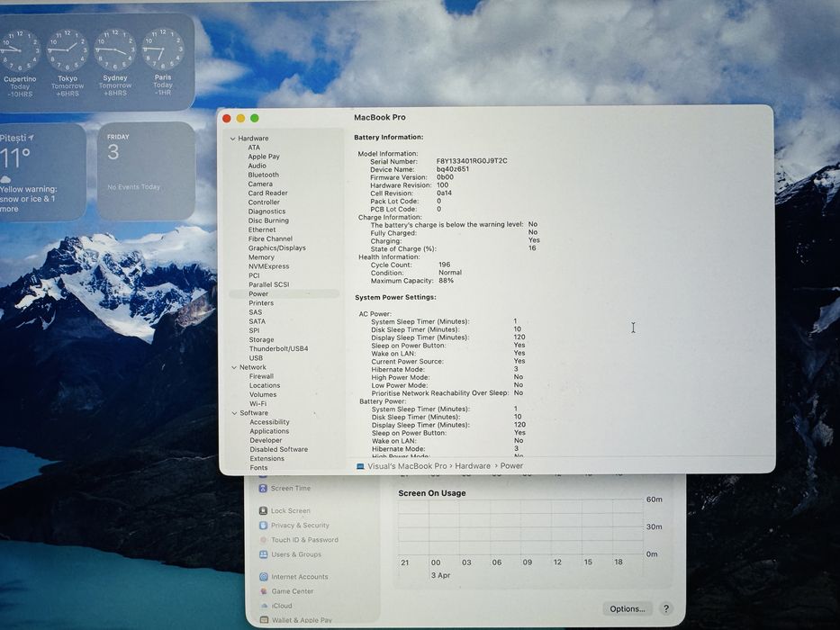
Task: Open SATA hardware entry
Action: pos(257,321)
